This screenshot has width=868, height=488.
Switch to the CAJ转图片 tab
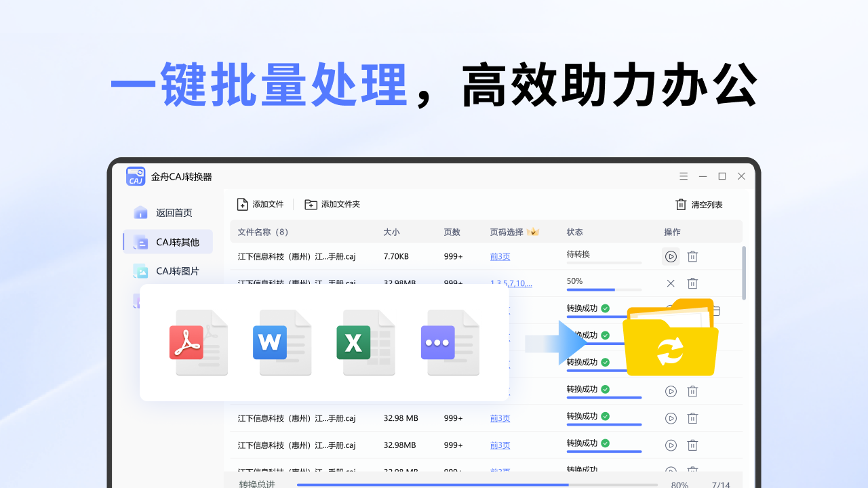[167, 270]
